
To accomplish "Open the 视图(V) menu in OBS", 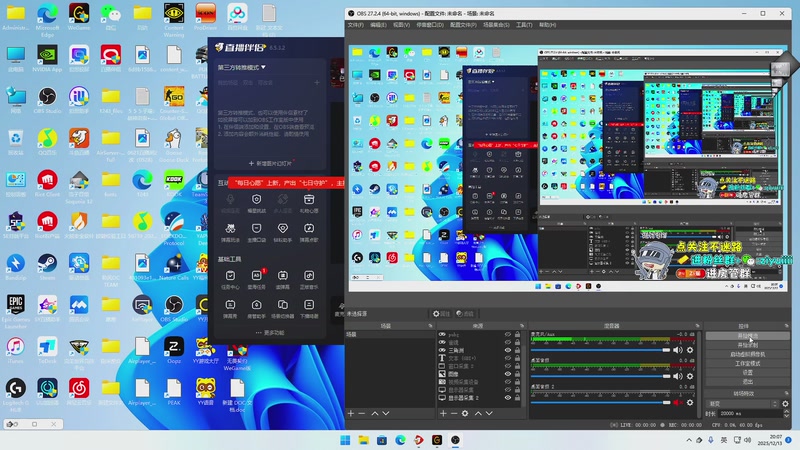I will click(402, 24).
